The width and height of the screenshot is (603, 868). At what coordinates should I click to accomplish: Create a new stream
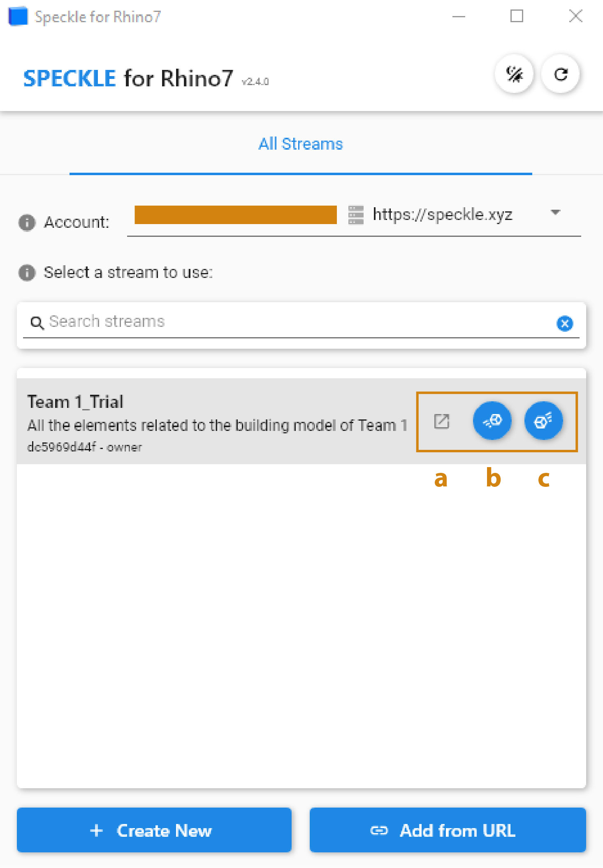pyautogui.click(x=154, y=830)
